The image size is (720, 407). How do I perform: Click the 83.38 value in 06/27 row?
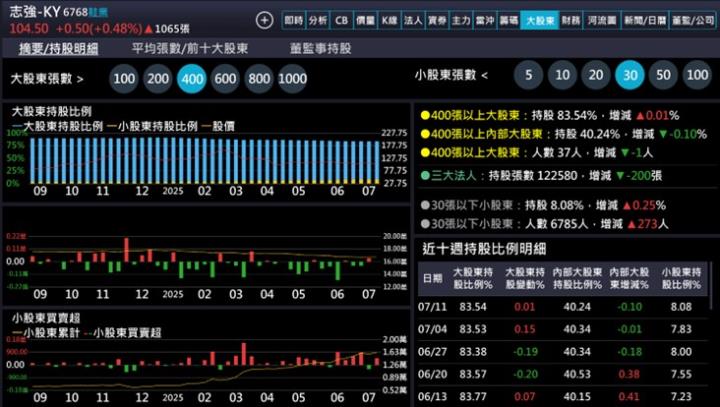472,351
